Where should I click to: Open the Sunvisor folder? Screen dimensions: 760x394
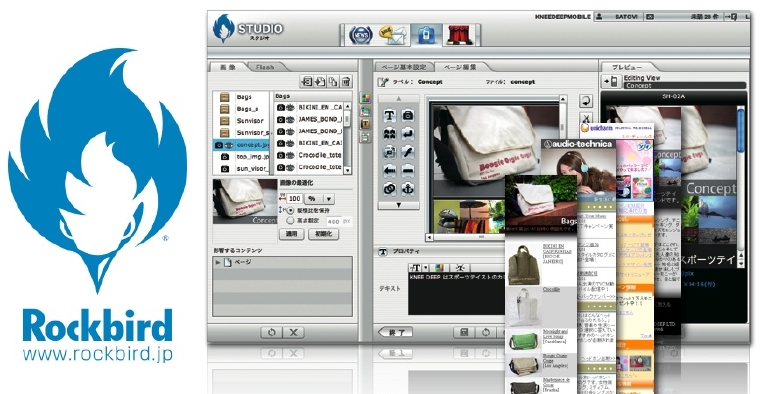[x=240, y=121]
